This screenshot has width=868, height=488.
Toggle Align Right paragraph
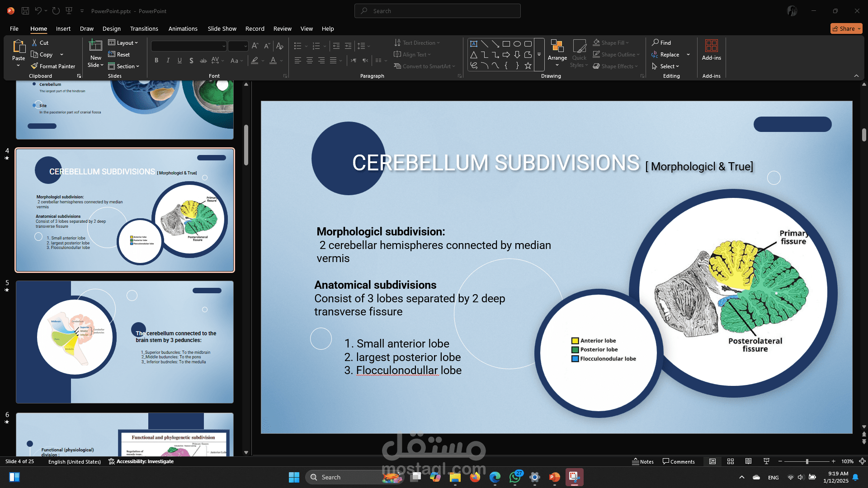(321, 60)
